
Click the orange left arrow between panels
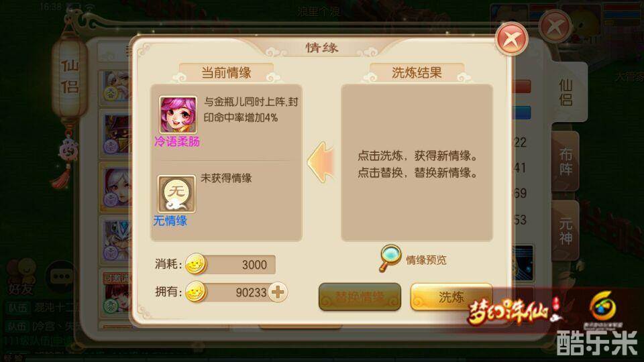click(x=321, y=162)
